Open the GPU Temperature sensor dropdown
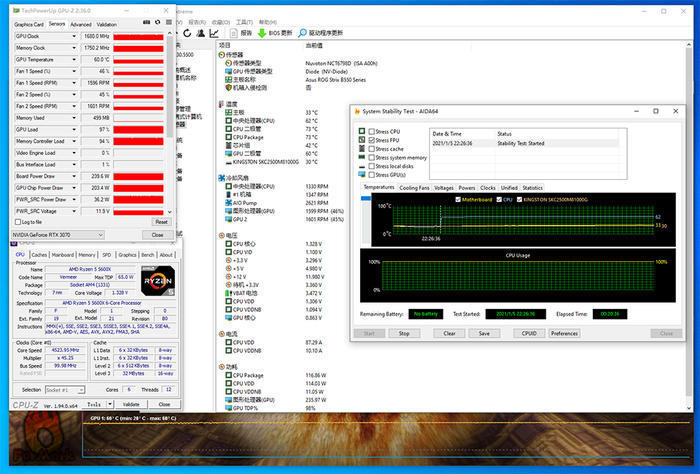700x474 pixels. pos(74,59)
